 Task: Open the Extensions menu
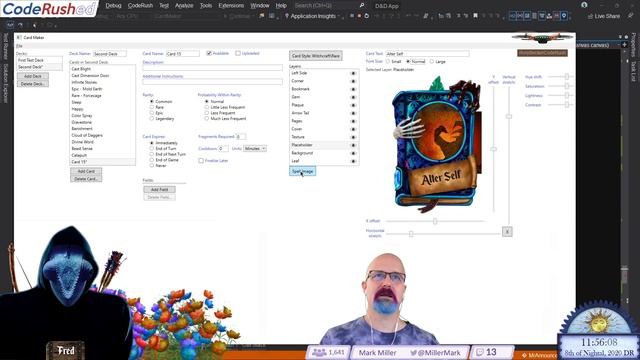231,6
